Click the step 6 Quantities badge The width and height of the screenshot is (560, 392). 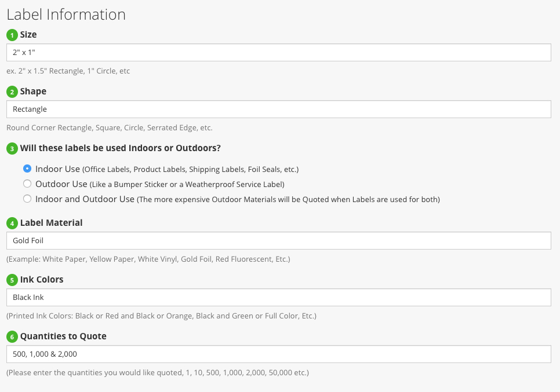(12, 336)
